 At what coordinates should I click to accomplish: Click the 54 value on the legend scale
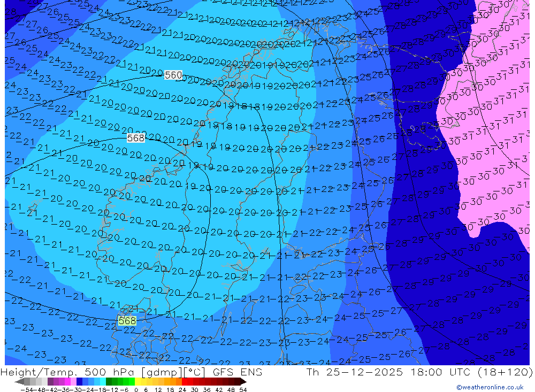[x=243, y=390]
